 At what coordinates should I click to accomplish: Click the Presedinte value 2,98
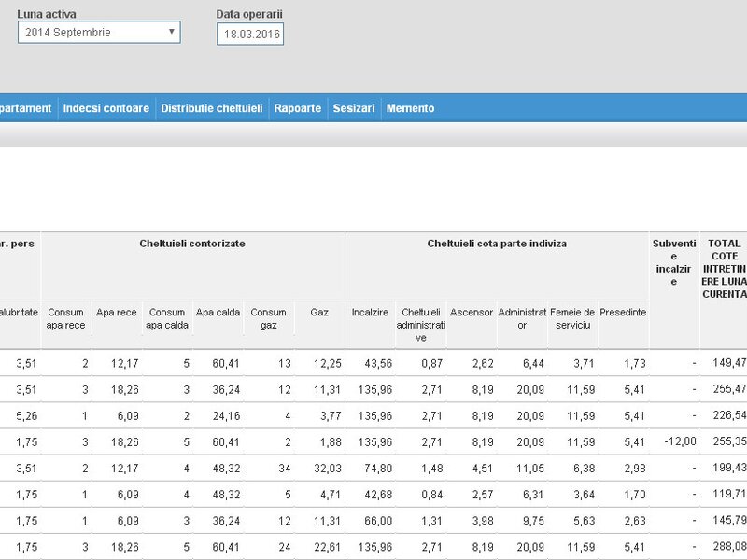635,469
